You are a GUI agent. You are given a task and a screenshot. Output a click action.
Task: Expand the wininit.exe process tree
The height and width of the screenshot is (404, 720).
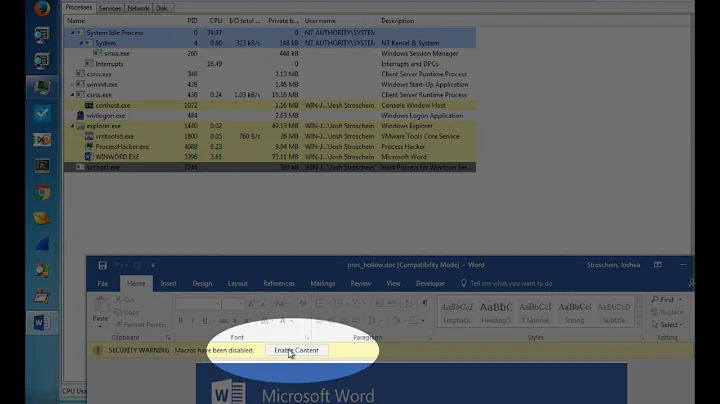(72, 84)
